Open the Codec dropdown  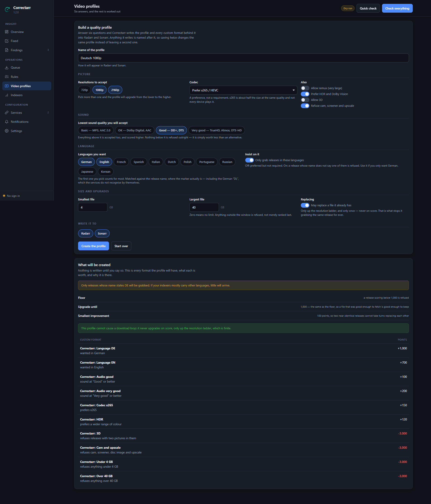click(x=243, y=90)
